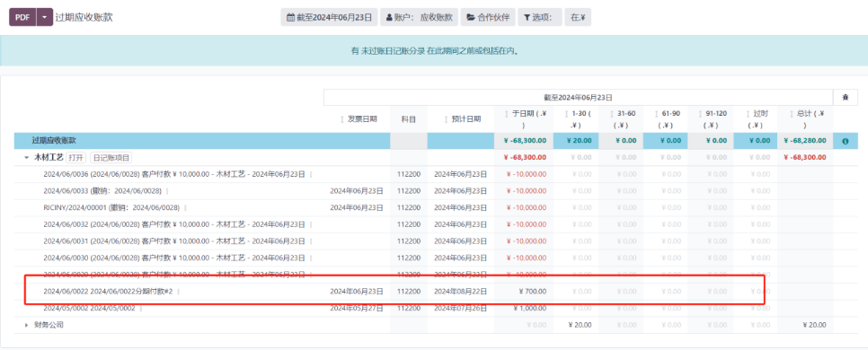Click the info icon on 过期应收账款 total row
The height and width of the screenshot is (350, 868).
coord(846,142)
